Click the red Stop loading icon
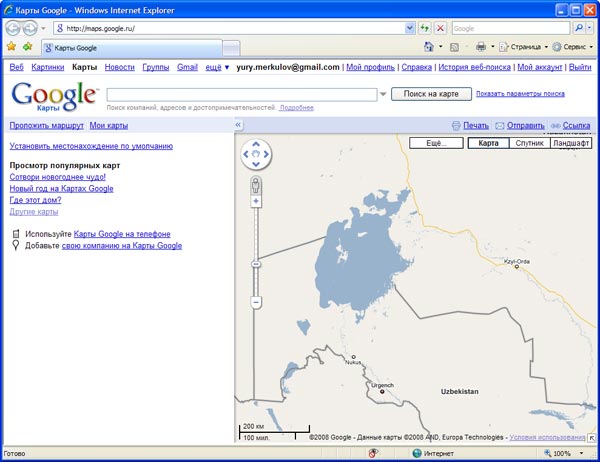Image resolution: width=600 pixels, height=462 pixels. click(x=440, y=28)
